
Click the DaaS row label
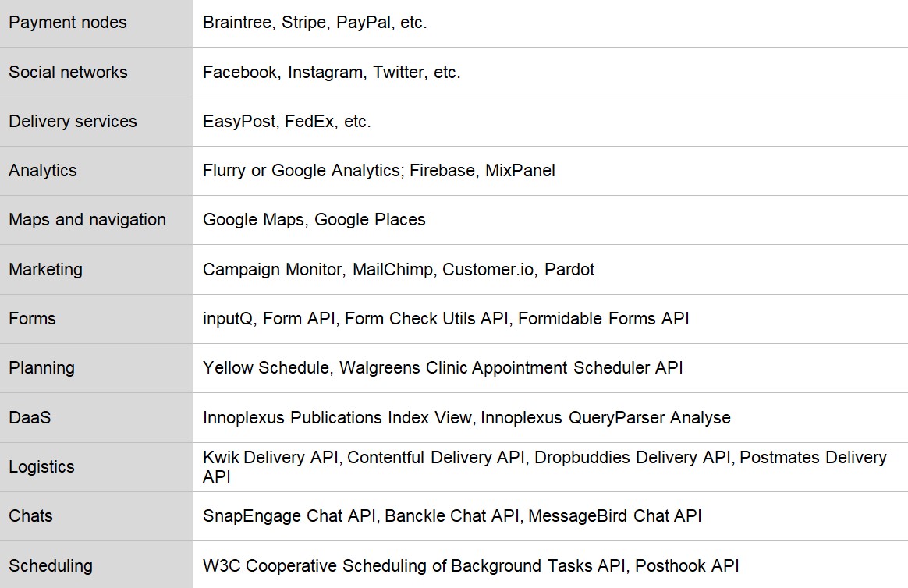[30, 417]
